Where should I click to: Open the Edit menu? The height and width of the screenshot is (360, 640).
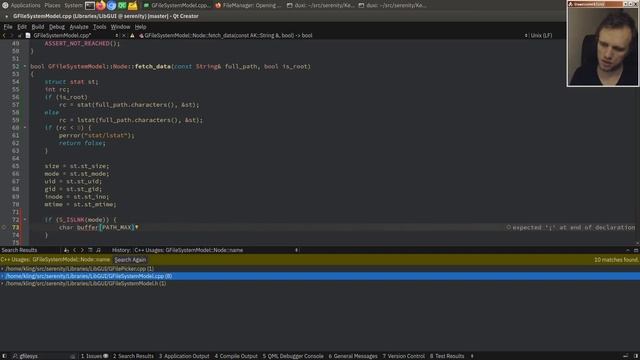coord(22,27)
